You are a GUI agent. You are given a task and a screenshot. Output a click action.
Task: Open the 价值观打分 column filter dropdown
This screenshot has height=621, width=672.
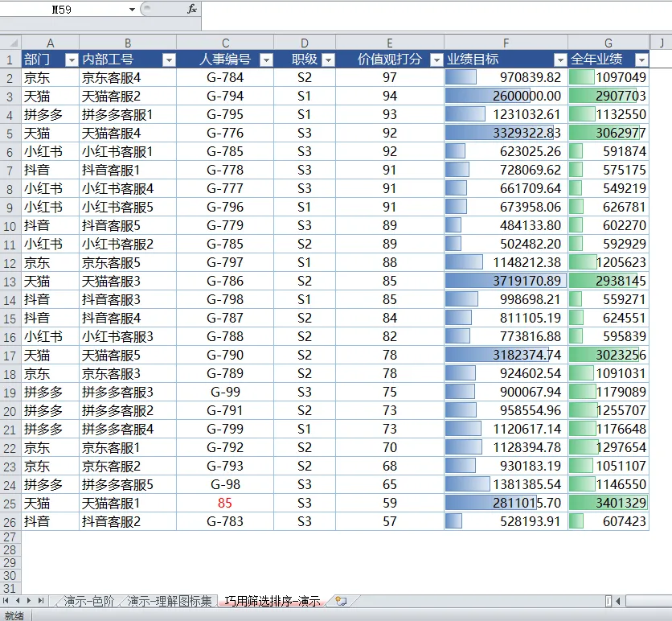[x=436, y=60]
